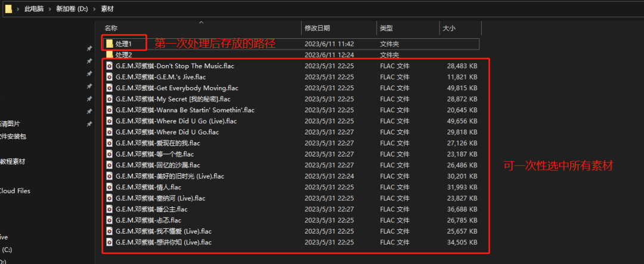Image resolution: width=644 pixels, height=264 pixels.
Task: Click the 36,688 KB size cell
Action: 462,209
